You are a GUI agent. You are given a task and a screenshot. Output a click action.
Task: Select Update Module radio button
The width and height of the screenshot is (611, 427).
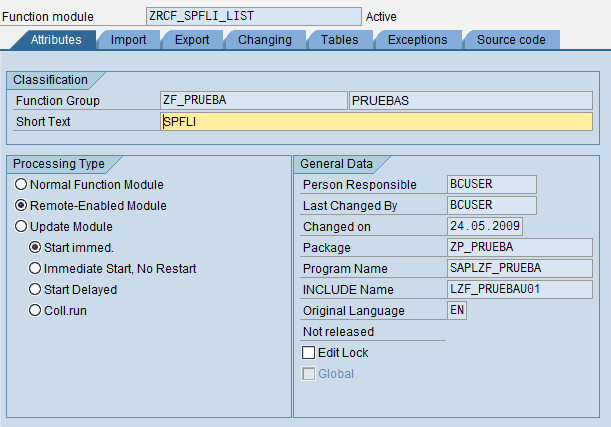(x=21, y=226)
